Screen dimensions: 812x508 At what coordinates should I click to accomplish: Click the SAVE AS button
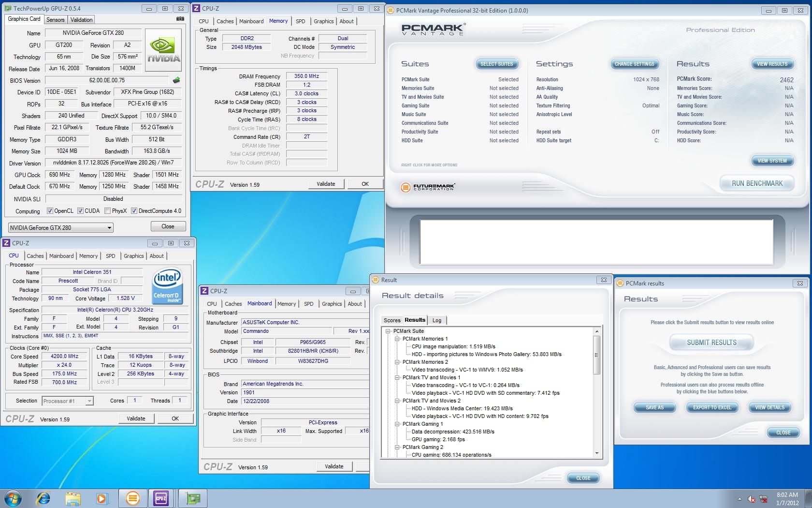tap(654, 407)
